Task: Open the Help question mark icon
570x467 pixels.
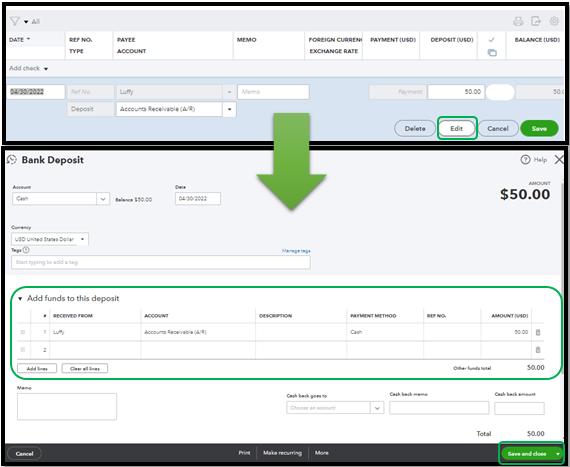Action: click(525, 160)
